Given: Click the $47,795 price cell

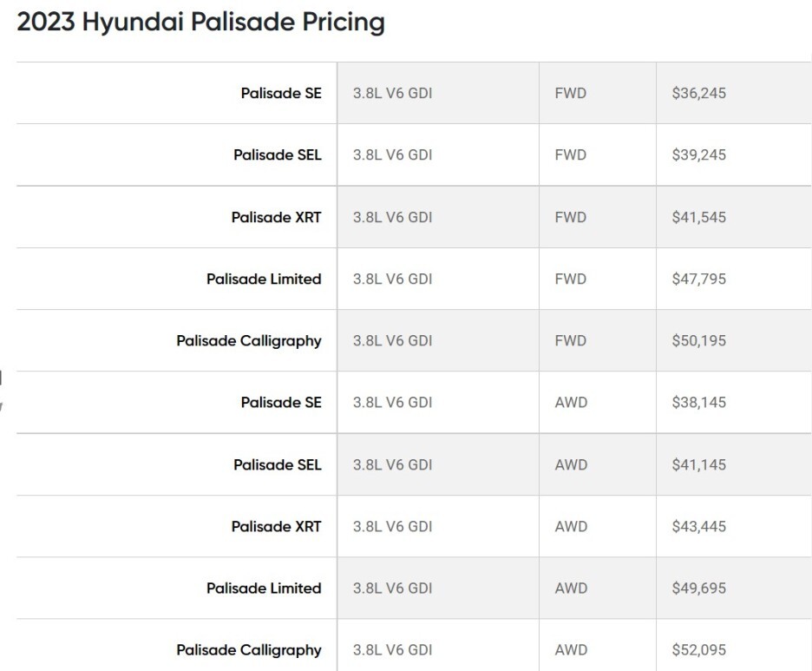Looking at the screenshot, I should click(698, 279).
